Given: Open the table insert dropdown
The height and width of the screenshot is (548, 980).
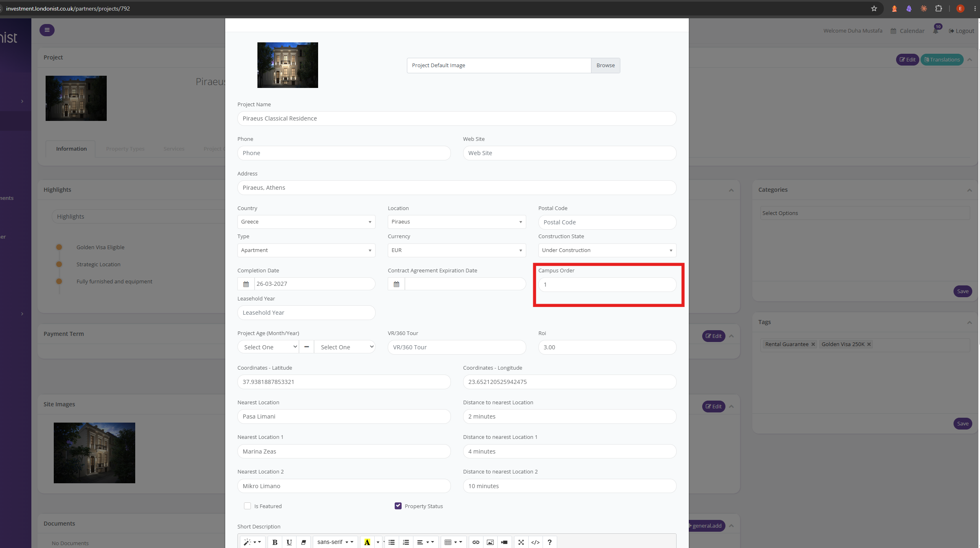Looking at the screenshot, I should (x=453, y=542).
